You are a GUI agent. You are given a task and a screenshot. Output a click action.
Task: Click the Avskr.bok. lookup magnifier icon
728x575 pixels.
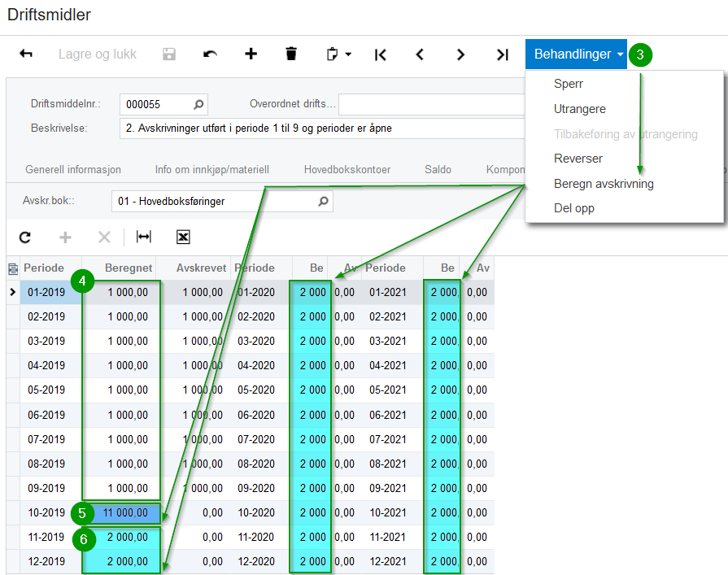click(323, 202)
